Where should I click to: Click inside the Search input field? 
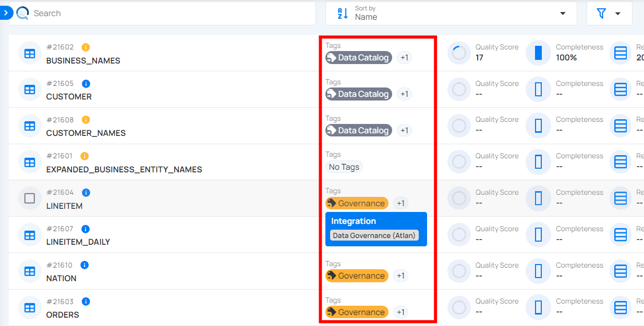point(156,12)
